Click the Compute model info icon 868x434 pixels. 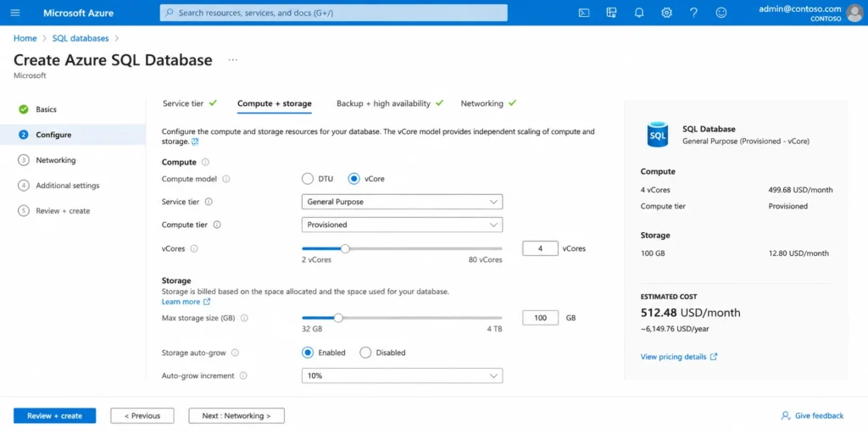point(225,180)
